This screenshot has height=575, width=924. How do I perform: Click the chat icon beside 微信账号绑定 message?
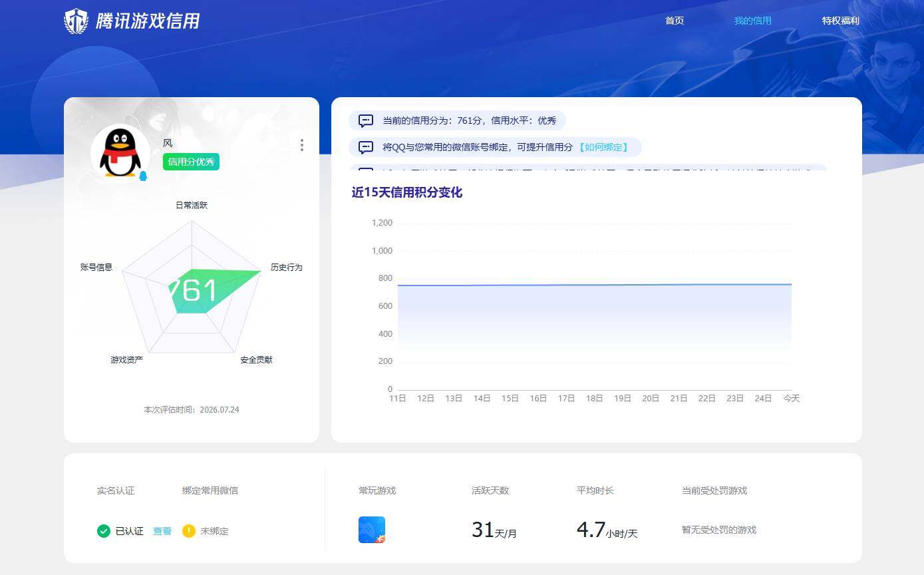[x=366, y=147]
